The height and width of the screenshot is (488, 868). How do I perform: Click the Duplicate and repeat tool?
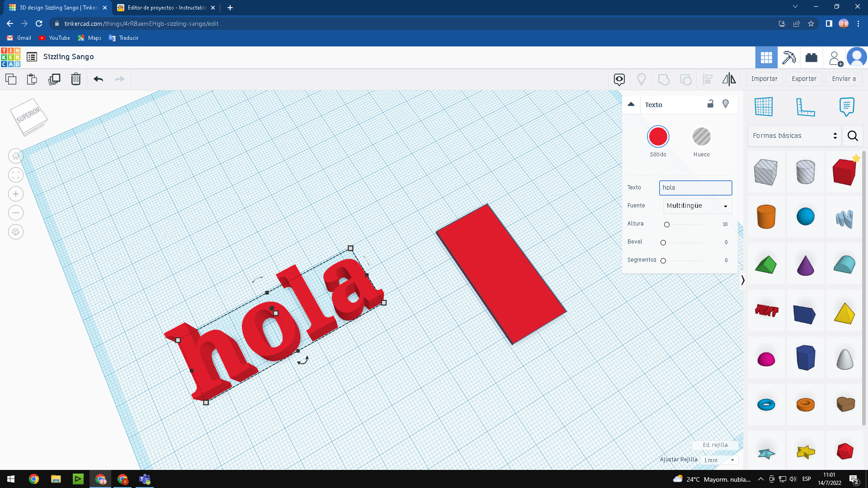click(x=54, y=79)
